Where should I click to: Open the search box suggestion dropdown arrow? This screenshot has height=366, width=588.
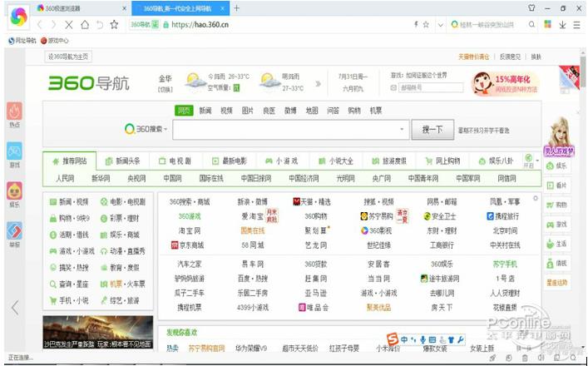click(x=403, y=130)
